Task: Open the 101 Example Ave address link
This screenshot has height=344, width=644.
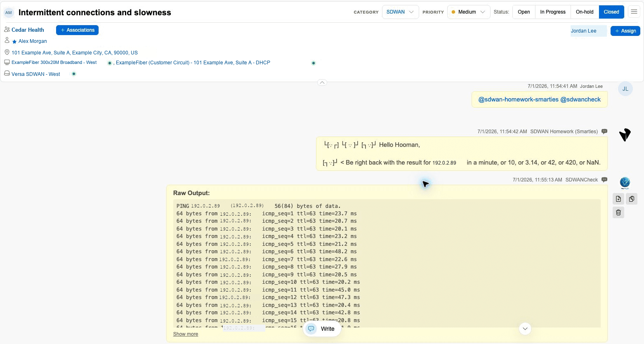Action: (x=75, y=53)
